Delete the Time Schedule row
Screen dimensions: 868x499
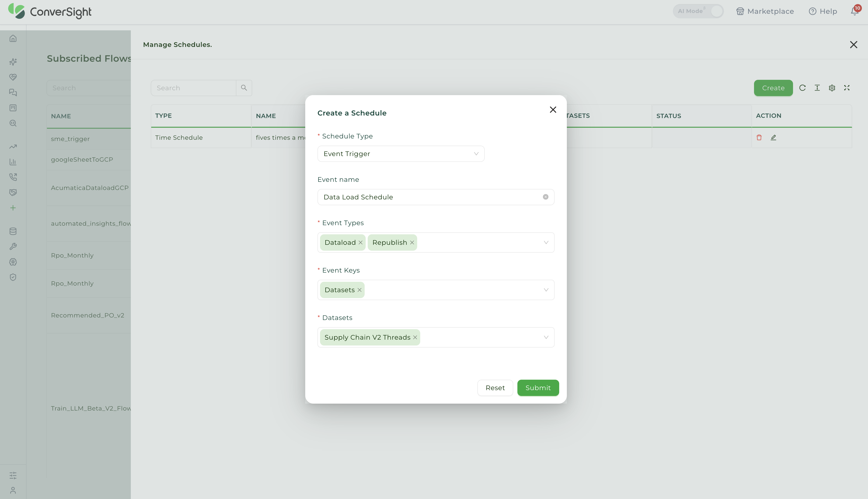(759, 137)
